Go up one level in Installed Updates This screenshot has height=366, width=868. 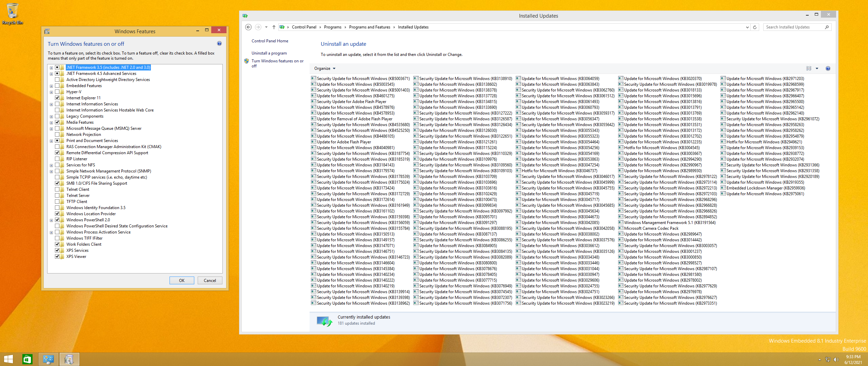[274, 27]
